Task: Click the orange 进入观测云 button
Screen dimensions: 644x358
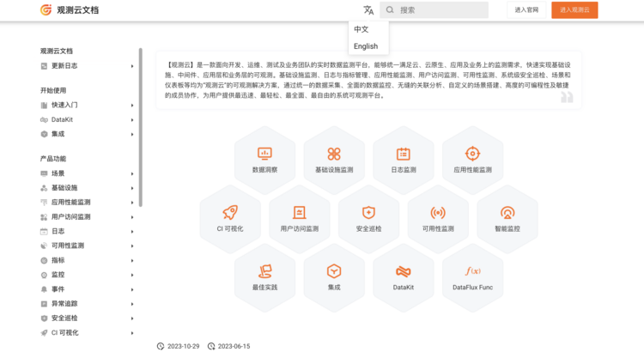Action: [574, 9]
